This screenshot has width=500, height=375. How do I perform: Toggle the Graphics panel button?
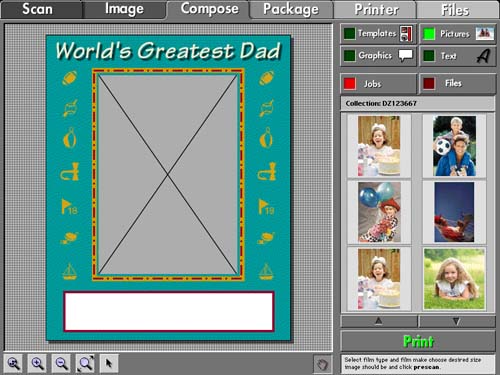click(x=378, y=56)
